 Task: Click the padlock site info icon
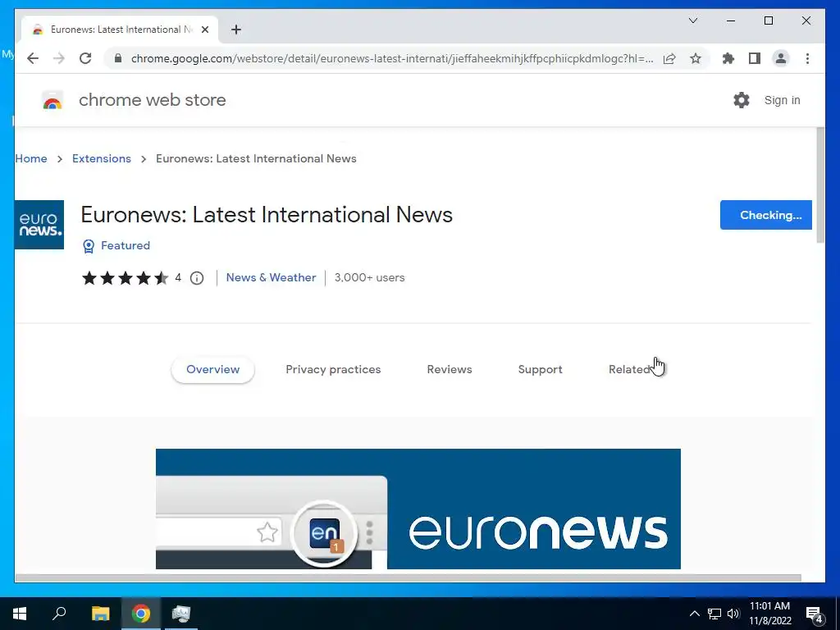[118, 58]
